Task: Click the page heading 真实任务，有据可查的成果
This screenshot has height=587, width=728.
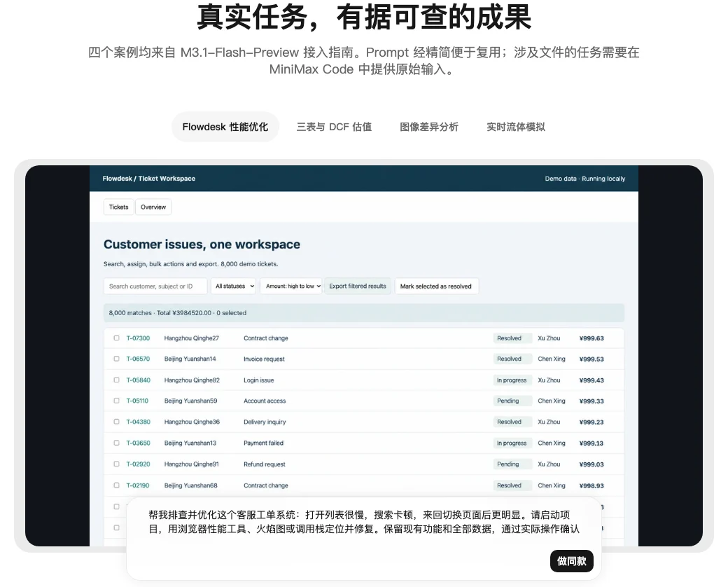Action: (x=363, y=17)
